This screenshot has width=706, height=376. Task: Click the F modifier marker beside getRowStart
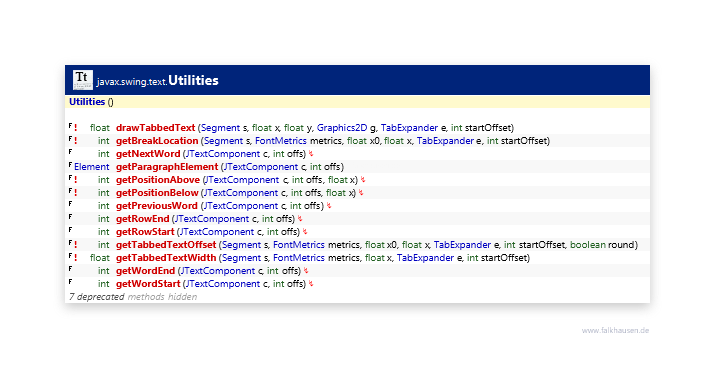coord(70,230)
